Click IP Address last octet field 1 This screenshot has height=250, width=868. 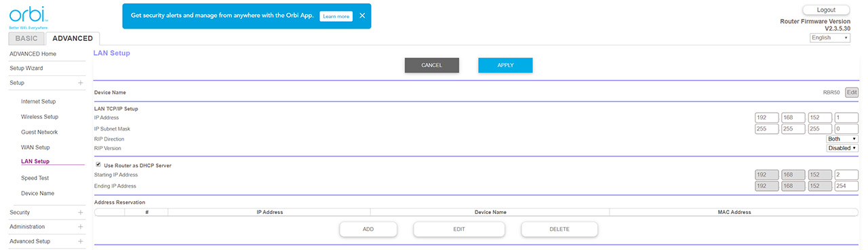[x=846, y=118]
